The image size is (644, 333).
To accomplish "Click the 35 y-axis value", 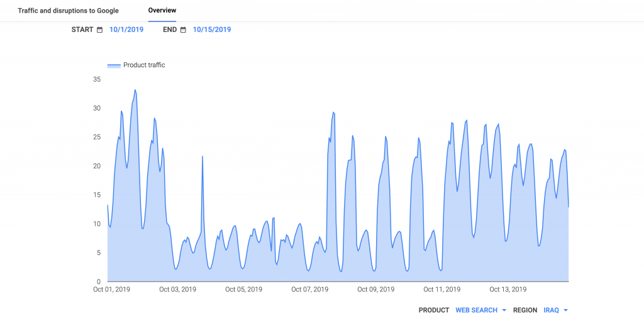I will (97, 79).
